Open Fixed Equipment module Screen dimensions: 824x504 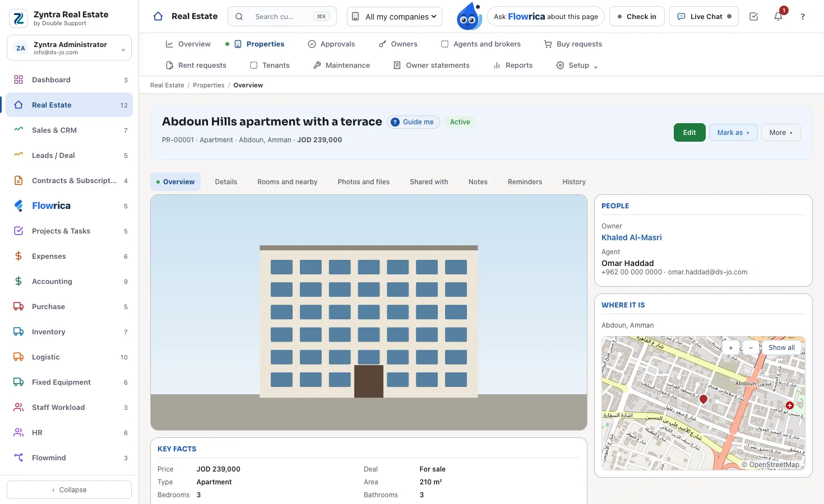pos(70,382)
